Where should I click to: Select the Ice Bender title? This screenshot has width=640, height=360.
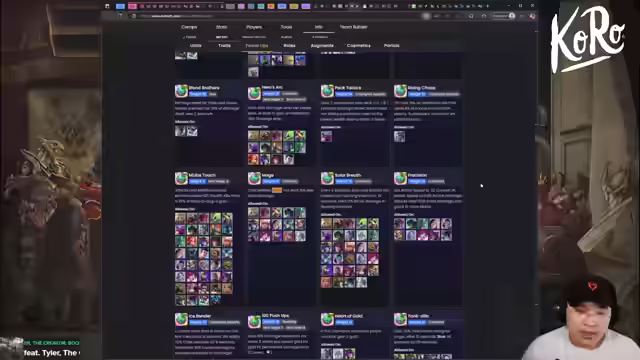200,316
